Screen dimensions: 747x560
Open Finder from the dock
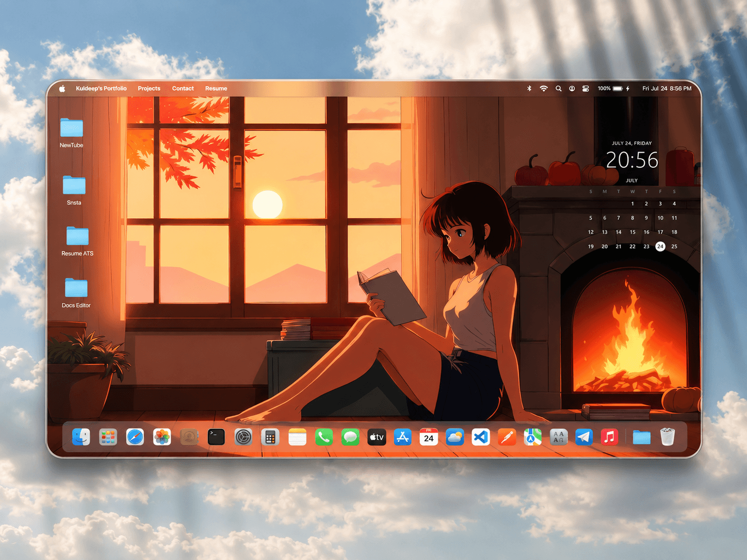coord(81,437)
